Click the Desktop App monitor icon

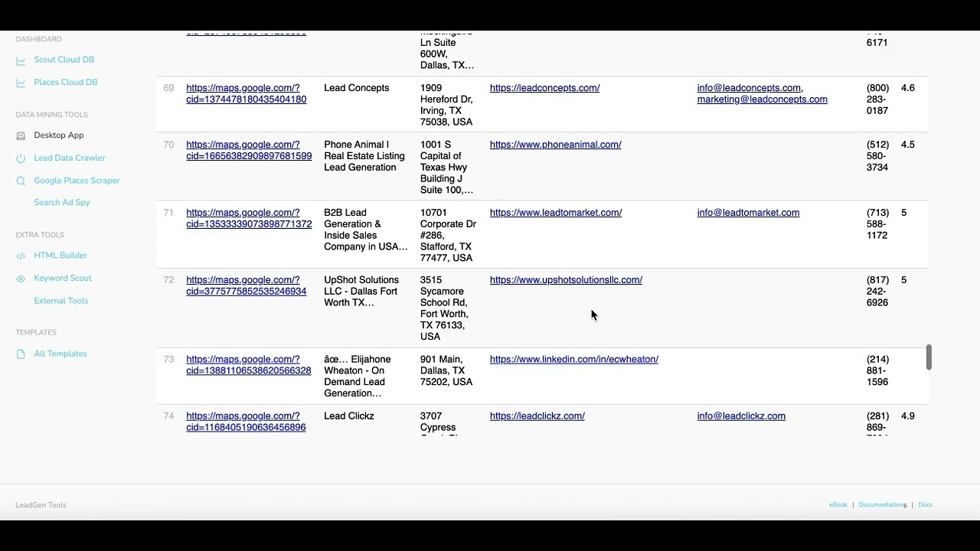click(x=21, y=135)
